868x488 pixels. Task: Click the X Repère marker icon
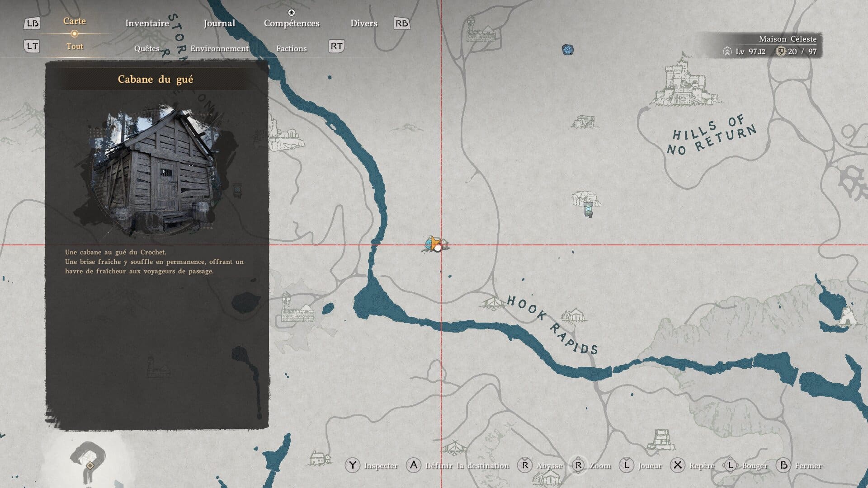[x=677, y=465]
